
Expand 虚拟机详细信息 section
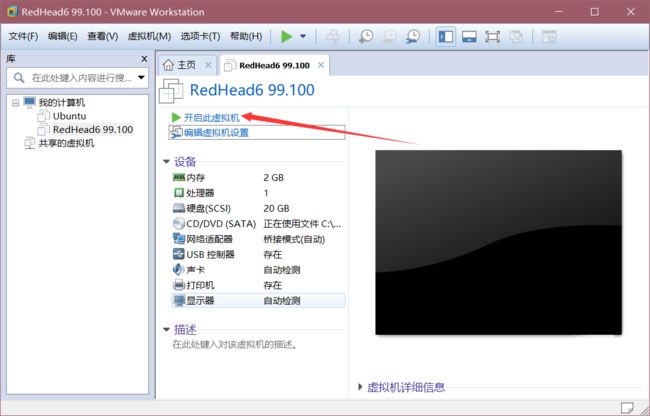360,387
